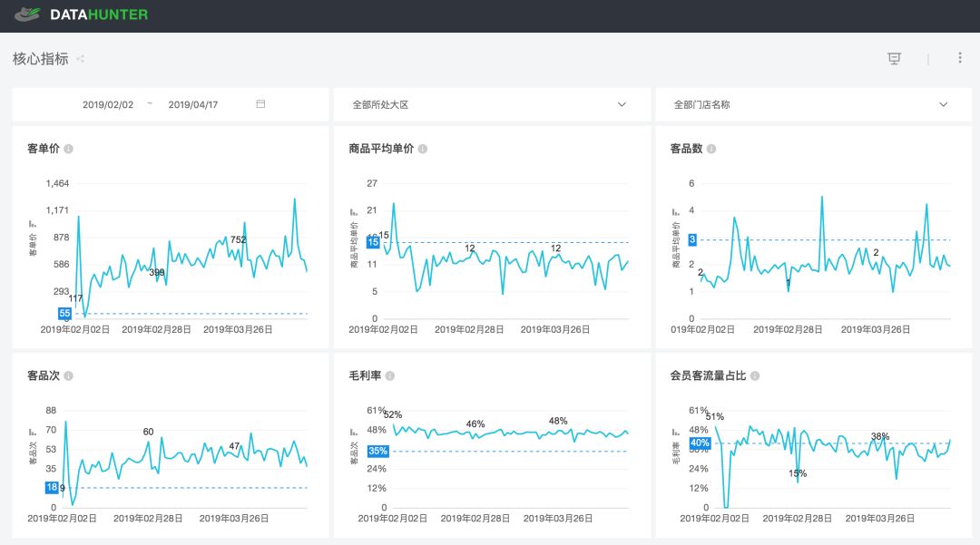Click the info icon next to 毛利率
This screenshot has width=980, height=545.
390,375
